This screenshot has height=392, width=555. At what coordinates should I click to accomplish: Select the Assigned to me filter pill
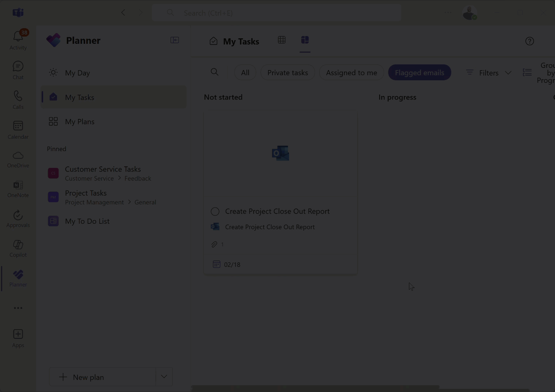pos(351,73)
